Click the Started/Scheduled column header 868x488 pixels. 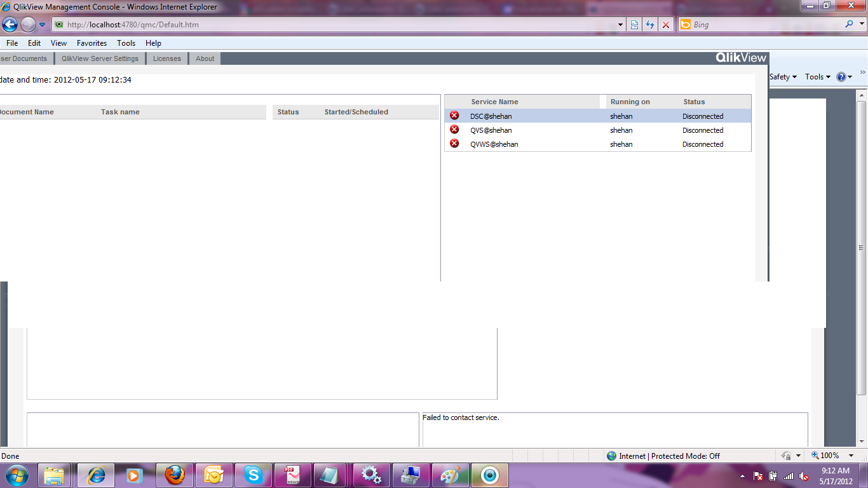click(x=356, y=112)
